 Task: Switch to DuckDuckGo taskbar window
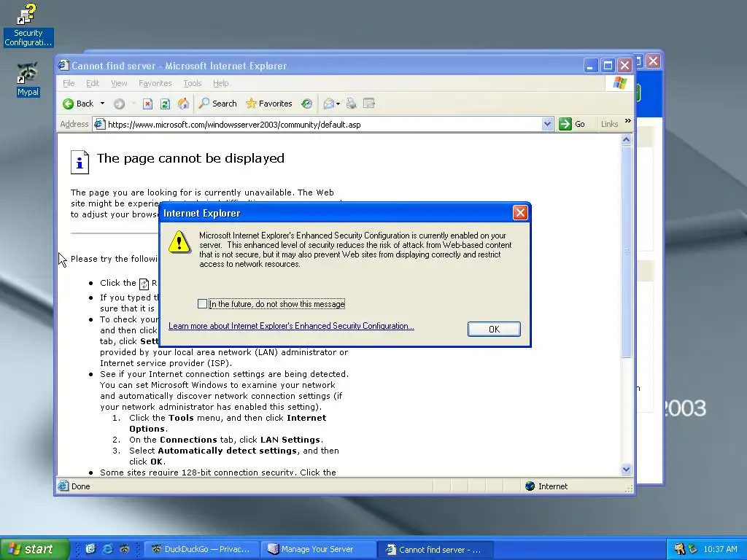pyautogui.click(x=201, y=549)
